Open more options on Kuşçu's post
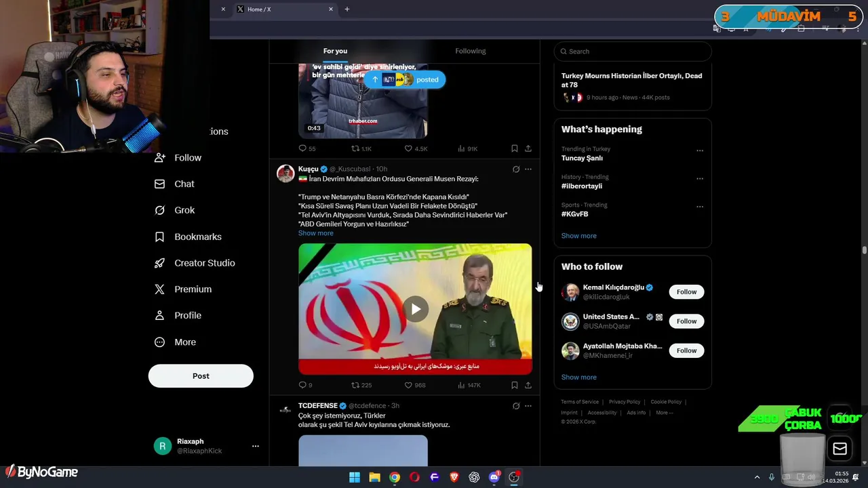The image size is (868, 488). point(528,169)
